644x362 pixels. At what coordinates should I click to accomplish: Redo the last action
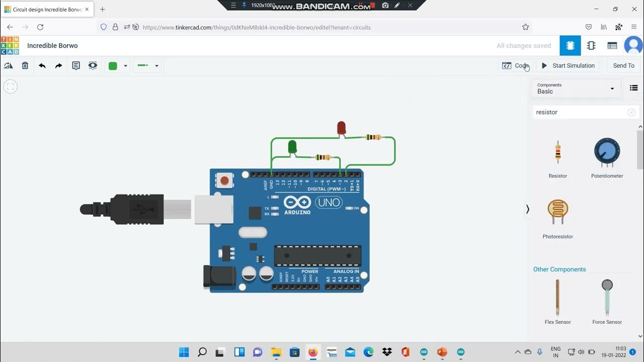(59, 65)
